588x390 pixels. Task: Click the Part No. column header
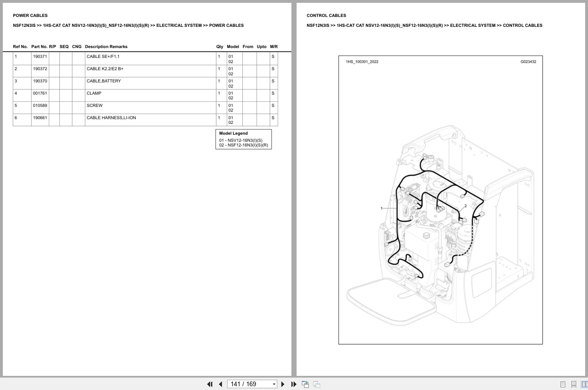point(39,47)
